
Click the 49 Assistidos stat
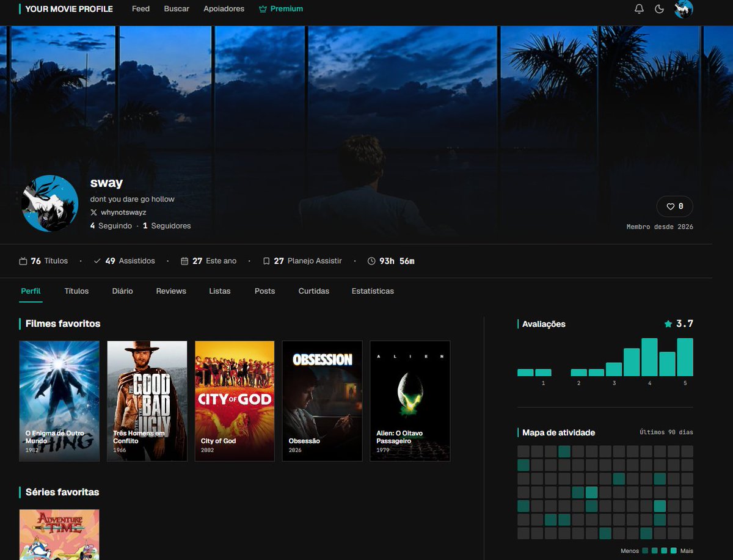124,261
